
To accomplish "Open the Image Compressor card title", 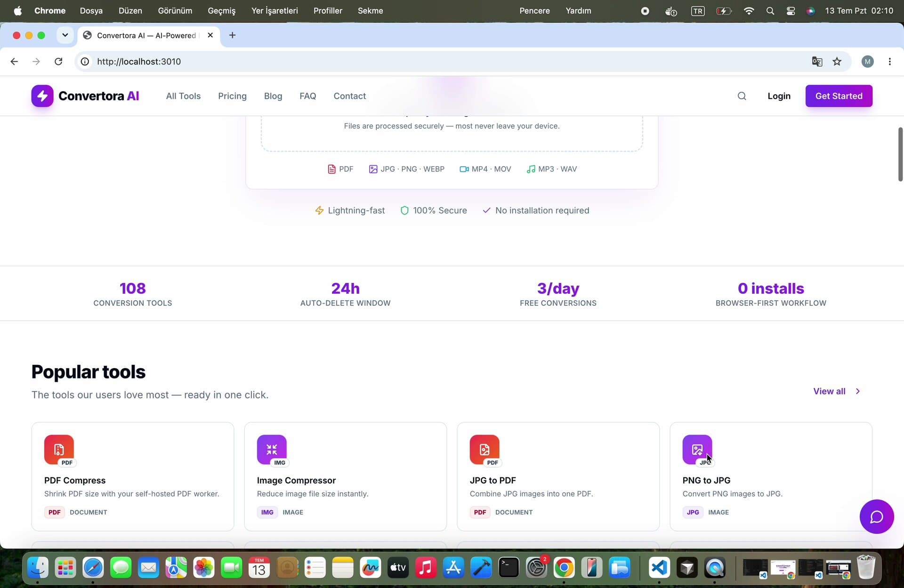I will click(x=296, y=481).
